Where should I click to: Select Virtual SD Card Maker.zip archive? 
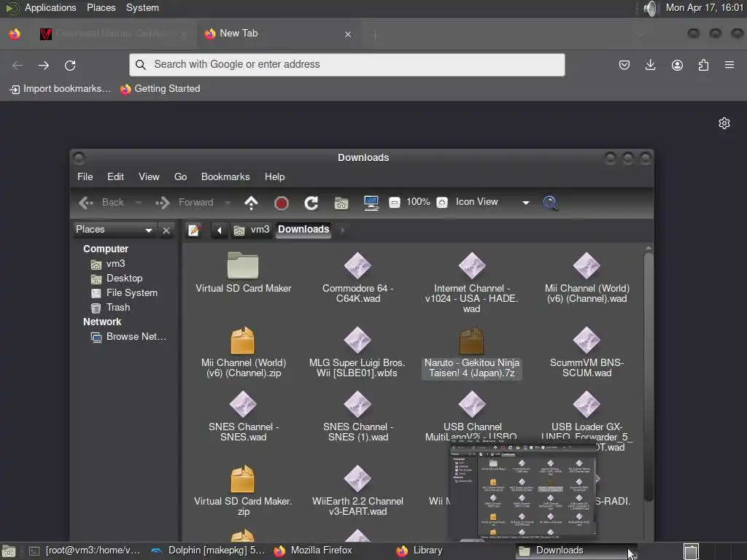coord(243,491)
